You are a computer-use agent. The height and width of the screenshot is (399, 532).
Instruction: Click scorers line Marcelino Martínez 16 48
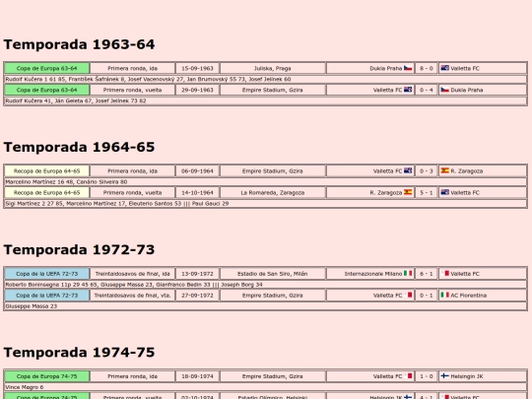265,182
